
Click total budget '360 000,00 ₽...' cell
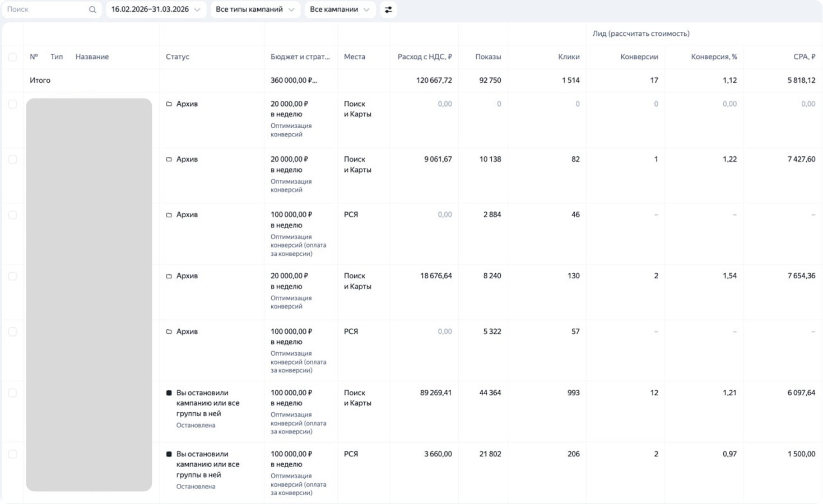tap(294, 80)
